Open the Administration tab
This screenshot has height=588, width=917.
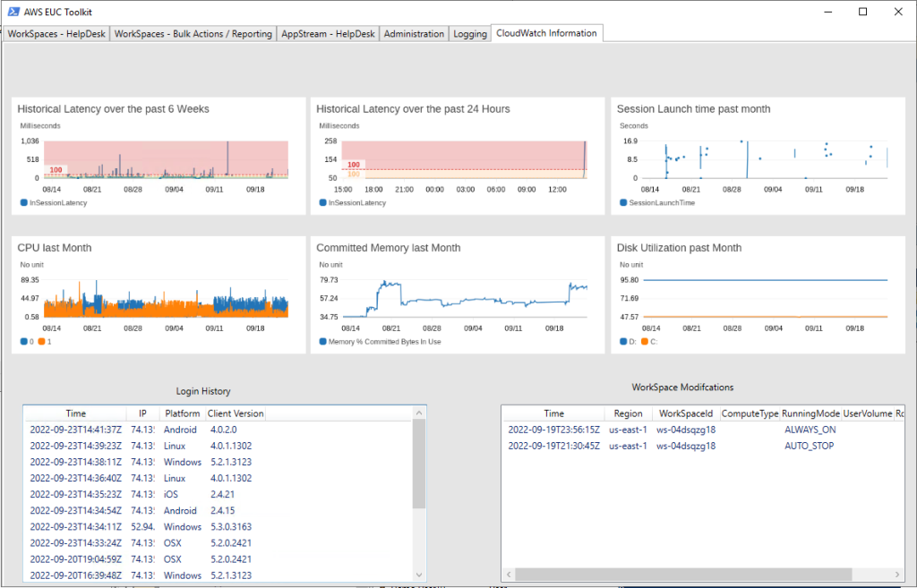414,33
